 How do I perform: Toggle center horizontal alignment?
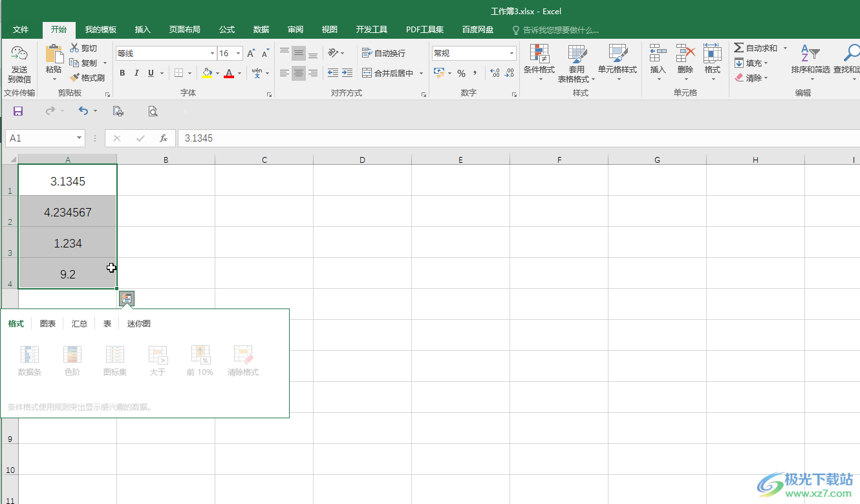click(299, 73)
